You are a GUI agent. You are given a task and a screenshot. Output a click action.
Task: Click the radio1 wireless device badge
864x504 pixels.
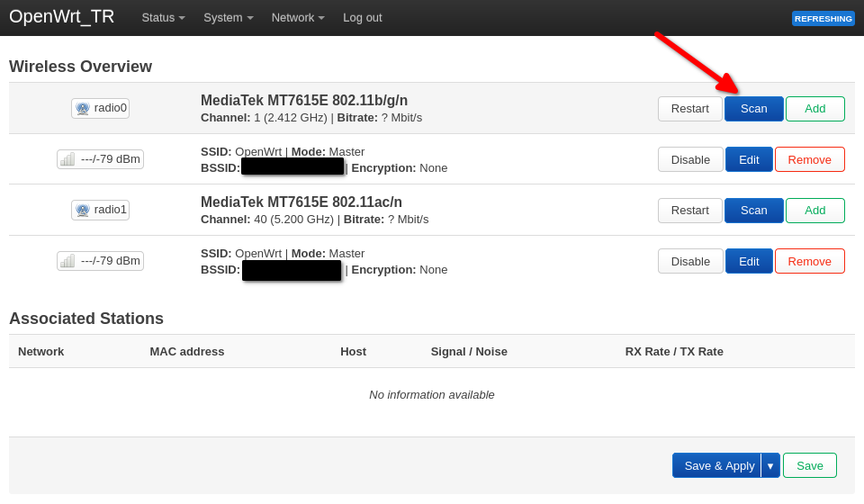[x=100, y=210]
